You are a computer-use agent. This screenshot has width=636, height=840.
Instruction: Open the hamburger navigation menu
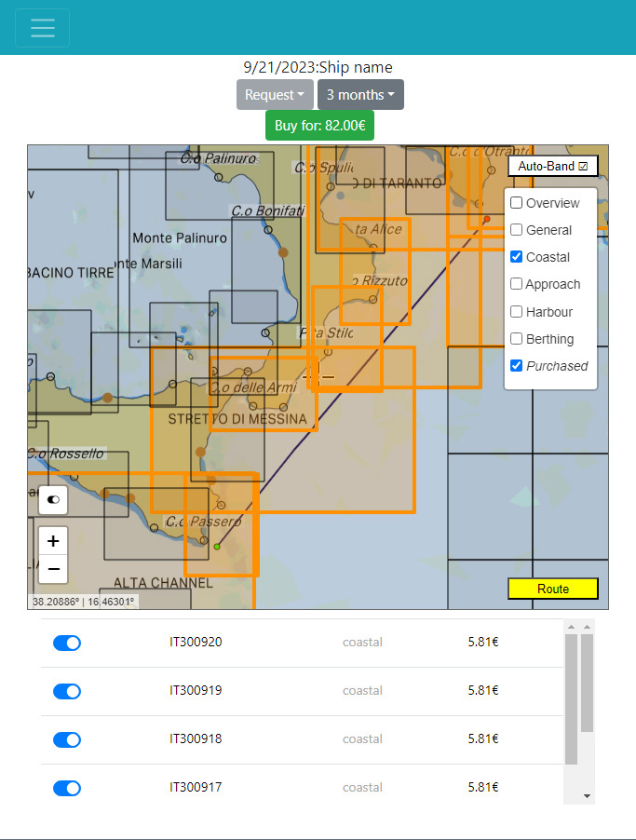coord(42,28)
